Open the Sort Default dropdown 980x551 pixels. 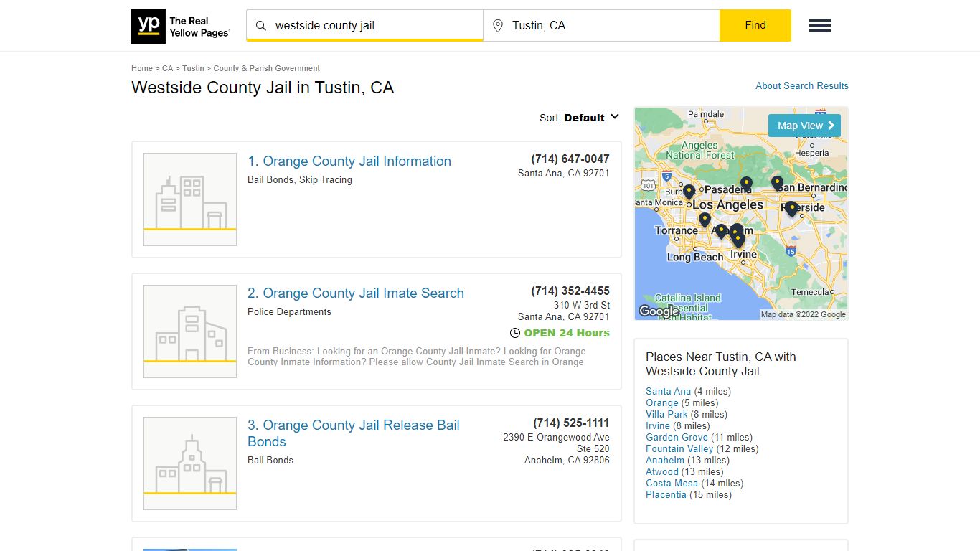click(579, 118)
